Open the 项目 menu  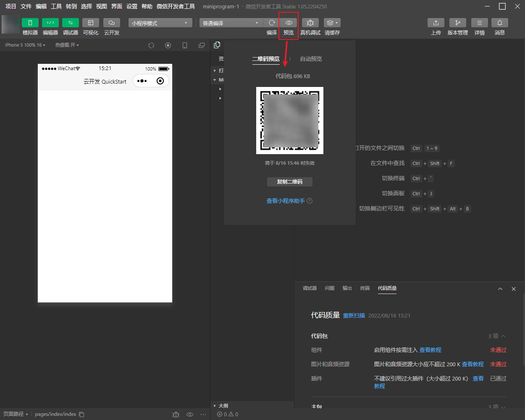[x=11, y=6]
